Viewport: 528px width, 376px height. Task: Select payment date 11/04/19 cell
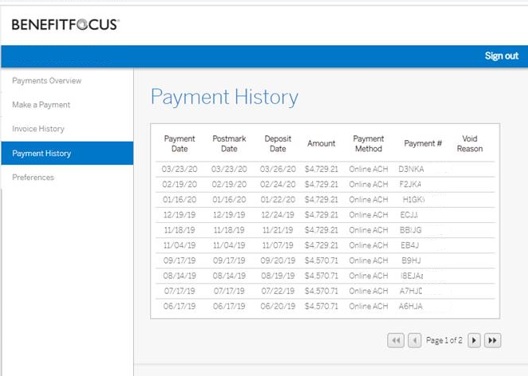179,245
